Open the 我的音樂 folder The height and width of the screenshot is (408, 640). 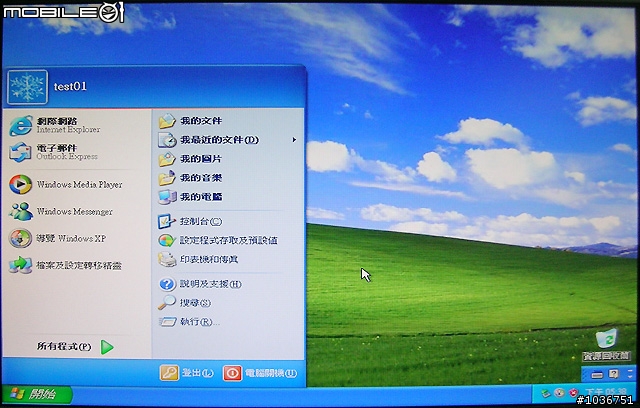tap(190, 177)
